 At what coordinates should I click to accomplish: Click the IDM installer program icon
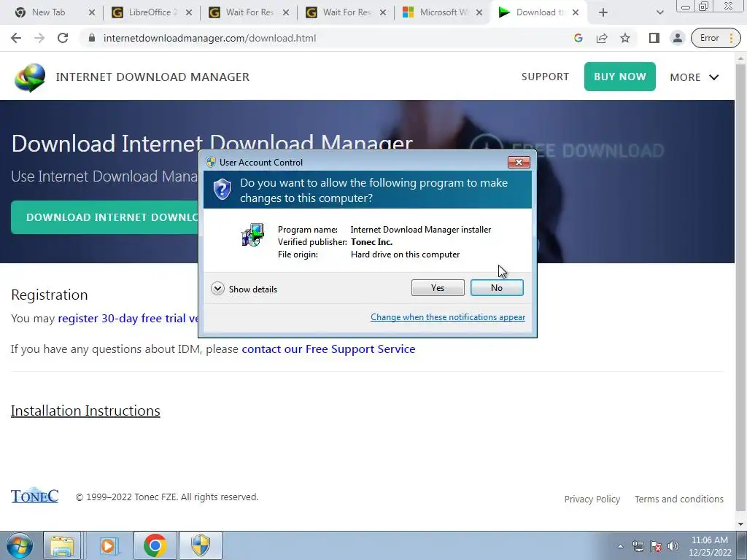point(252,235)
